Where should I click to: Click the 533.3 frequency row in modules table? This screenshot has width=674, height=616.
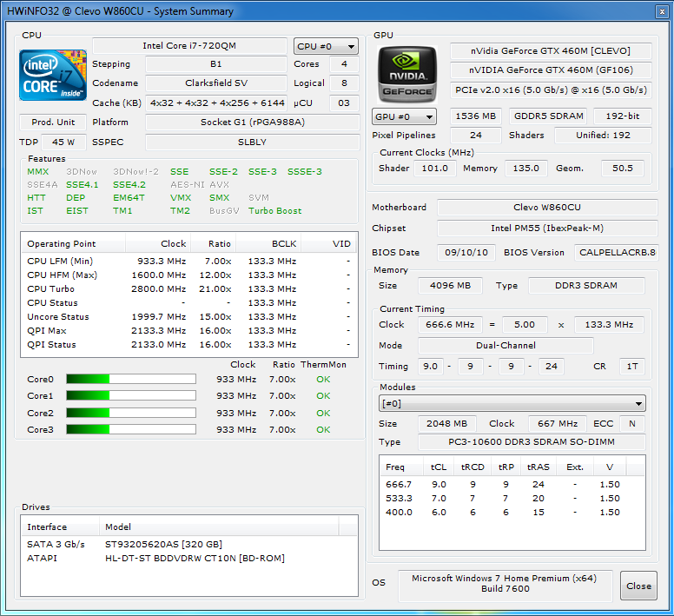point(512,498)
